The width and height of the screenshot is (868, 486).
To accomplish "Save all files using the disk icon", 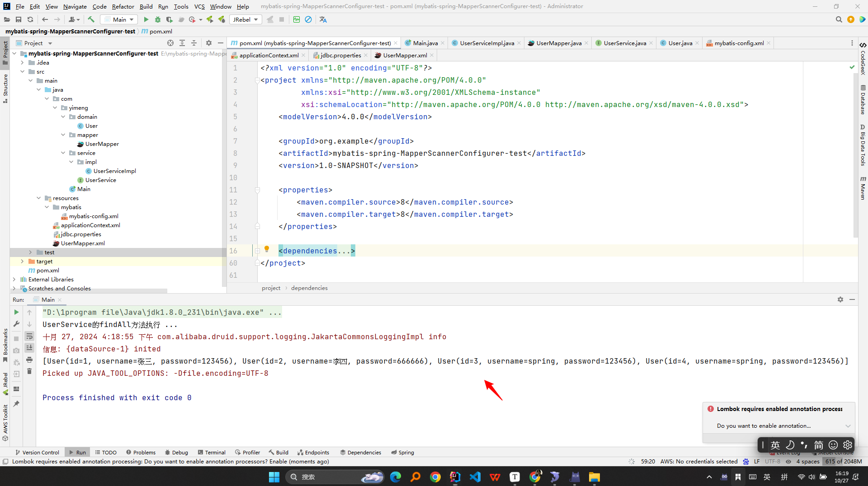I will point(19,19).
